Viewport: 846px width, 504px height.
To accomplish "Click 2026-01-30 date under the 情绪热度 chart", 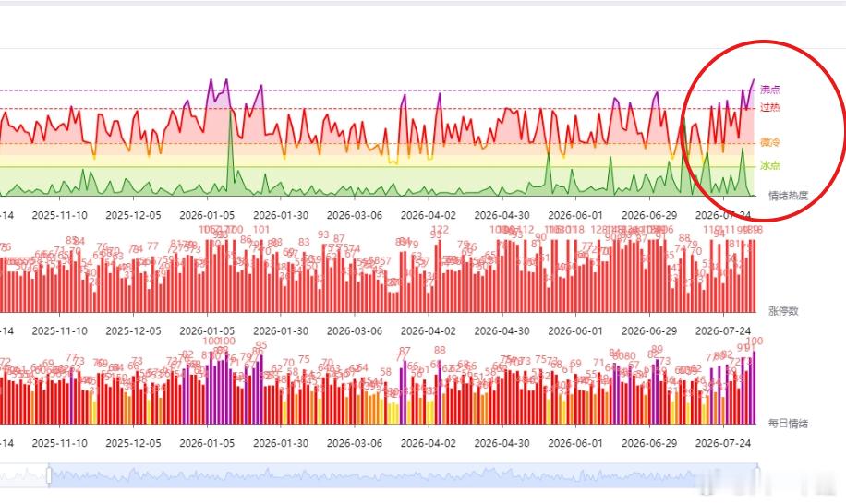I will pyautogui.click(x=281, y=215).
